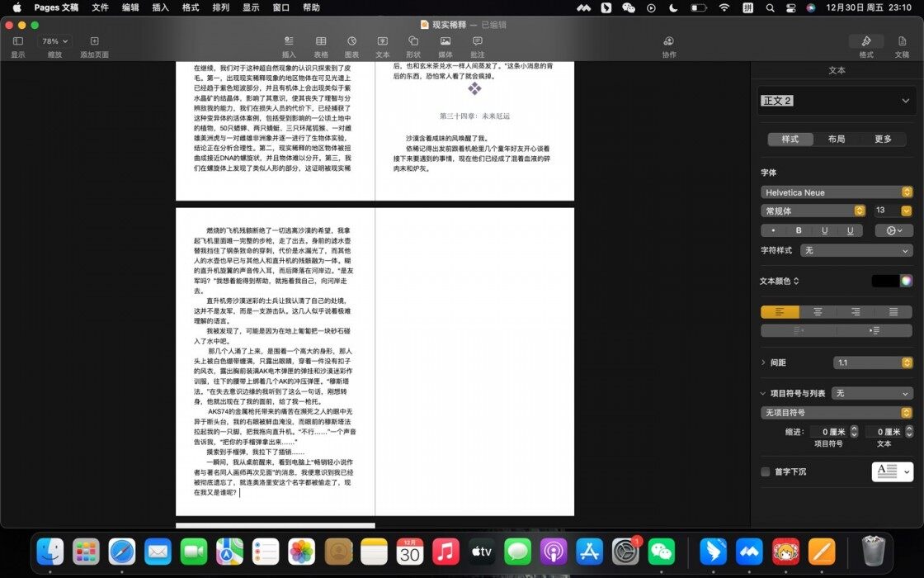Click the font size 13 field

click(x=886, y=211)
